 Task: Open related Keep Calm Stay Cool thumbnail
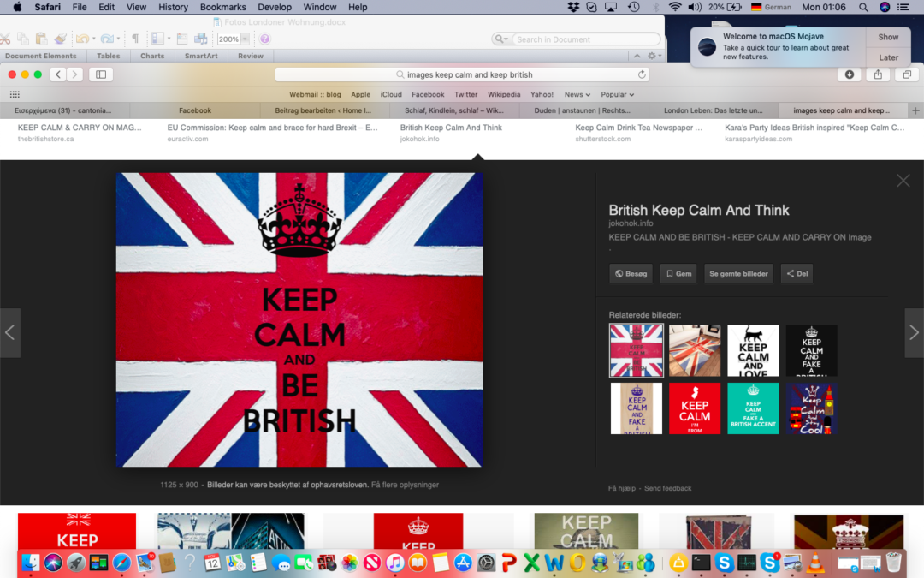tap(811, 408)
